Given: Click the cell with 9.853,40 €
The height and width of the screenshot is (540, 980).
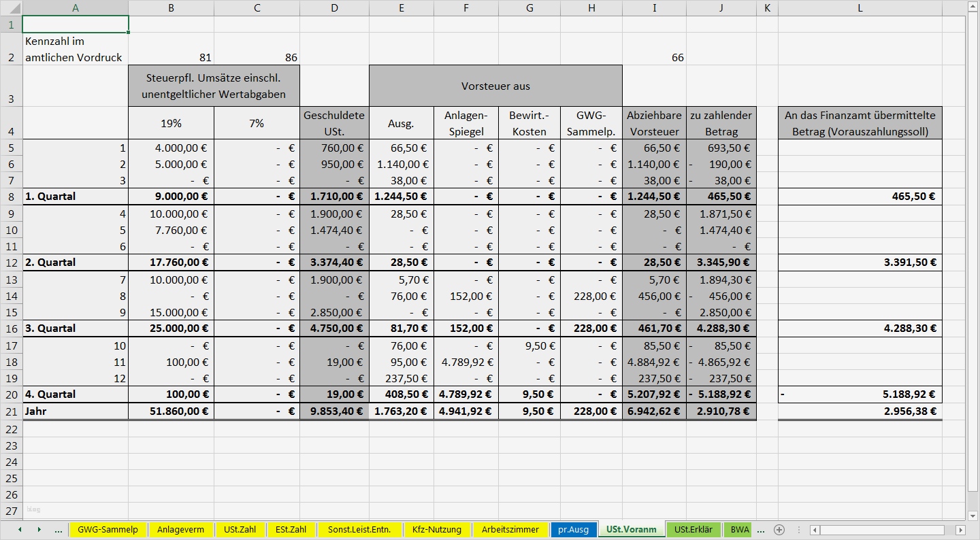Looking at the screenshot, I should pos(334,411).
